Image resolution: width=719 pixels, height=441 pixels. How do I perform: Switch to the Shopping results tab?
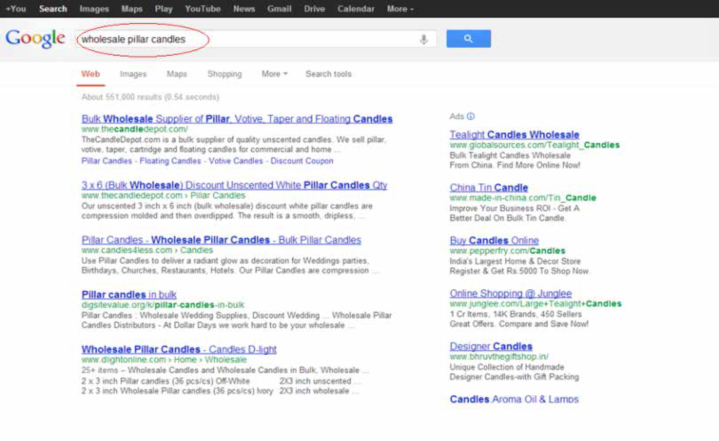224,74
